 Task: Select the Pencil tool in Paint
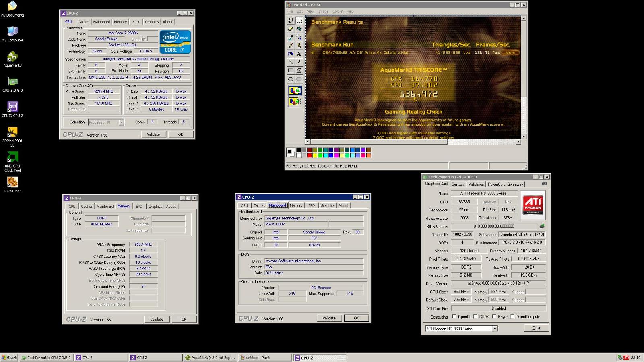click(291, 46)
